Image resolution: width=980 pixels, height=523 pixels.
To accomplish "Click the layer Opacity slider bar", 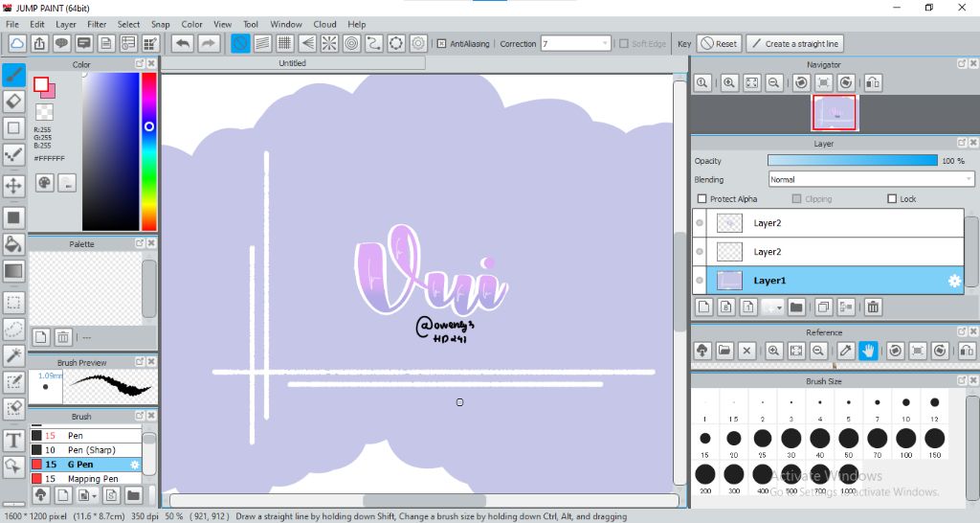I will coord(853,161).
